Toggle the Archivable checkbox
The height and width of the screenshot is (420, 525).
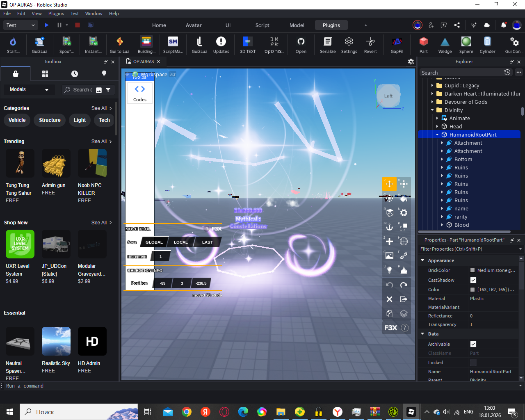pyautogui.click(x=473, y=344)
